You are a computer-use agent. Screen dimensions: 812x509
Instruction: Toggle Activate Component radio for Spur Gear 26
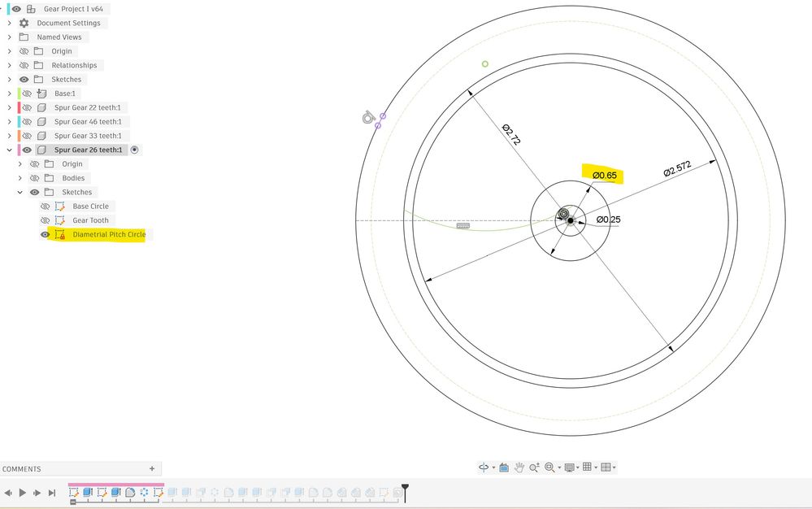point(135,150)
